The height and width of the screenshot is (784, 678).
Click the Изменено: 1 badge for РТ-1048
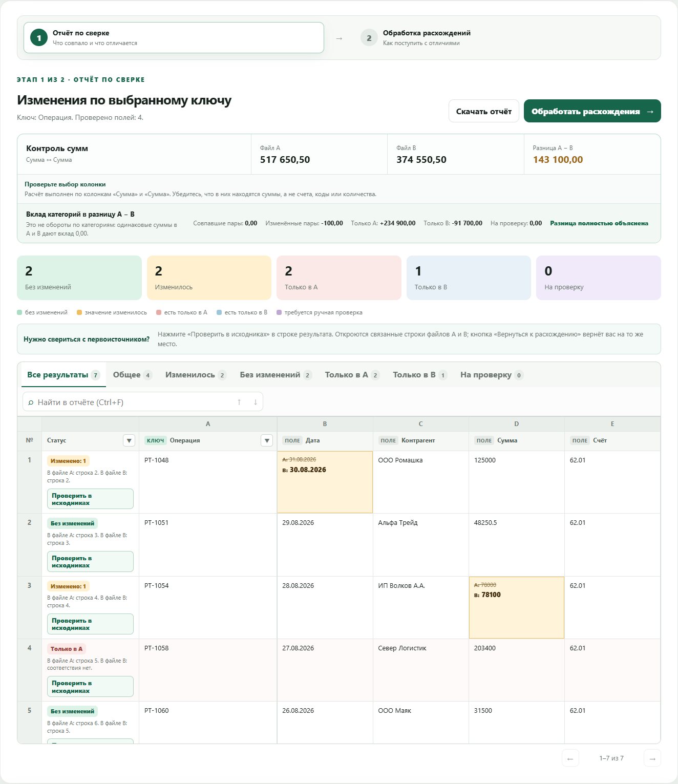point(68,461)
